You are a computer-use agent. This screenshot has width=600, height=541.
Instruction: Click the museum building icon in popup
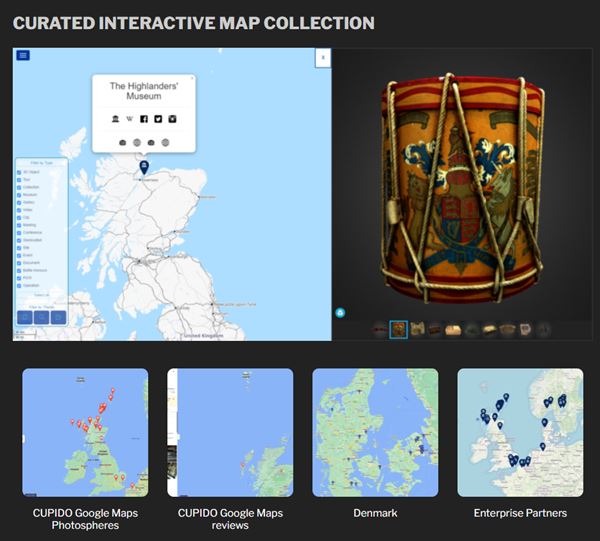[x=116, y=119]
